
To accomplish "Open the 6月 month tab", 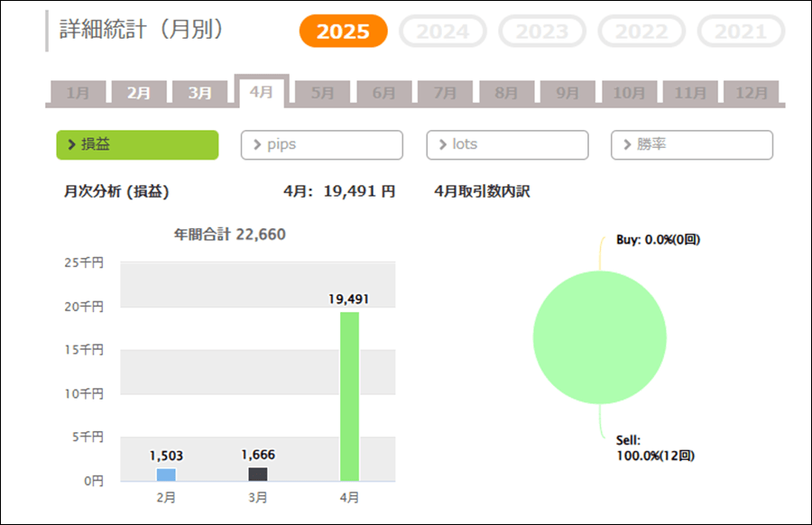I will (x=384, y=92).
